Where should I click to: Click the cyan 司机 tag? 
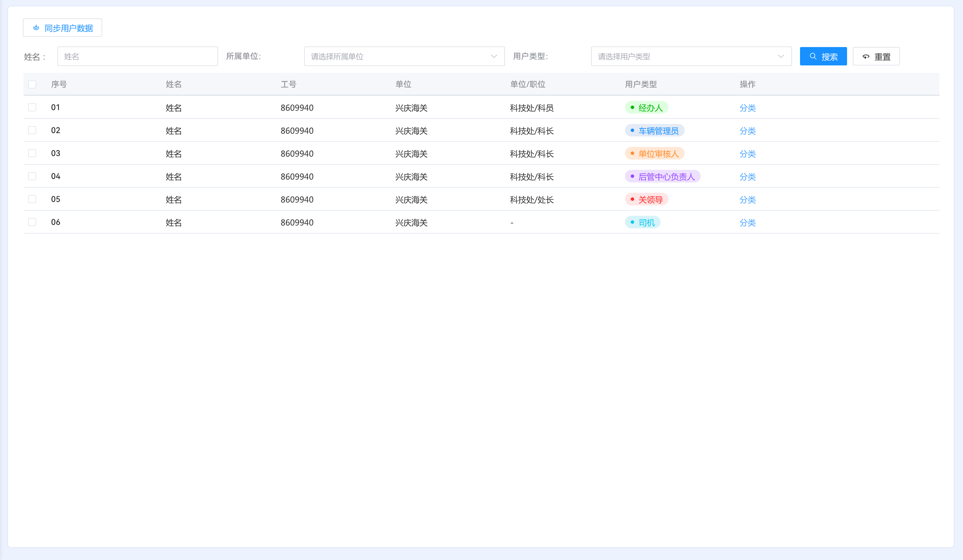642,222
